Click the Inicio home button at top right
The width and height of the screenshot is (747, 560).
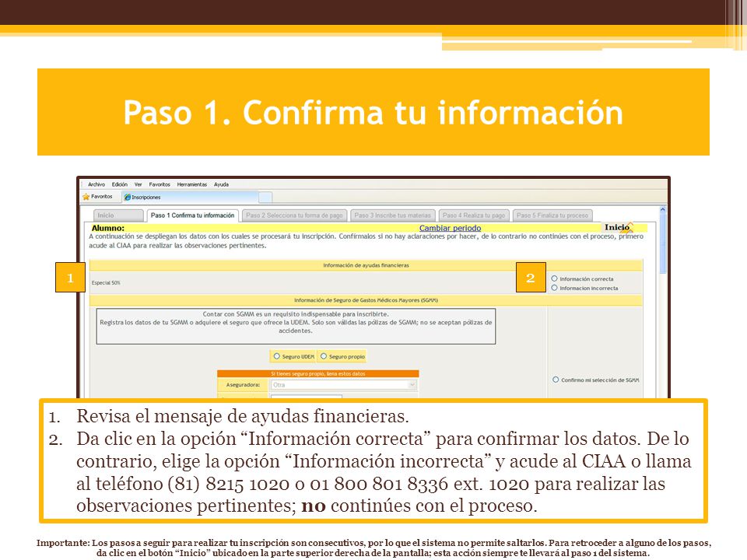(619, 227)
